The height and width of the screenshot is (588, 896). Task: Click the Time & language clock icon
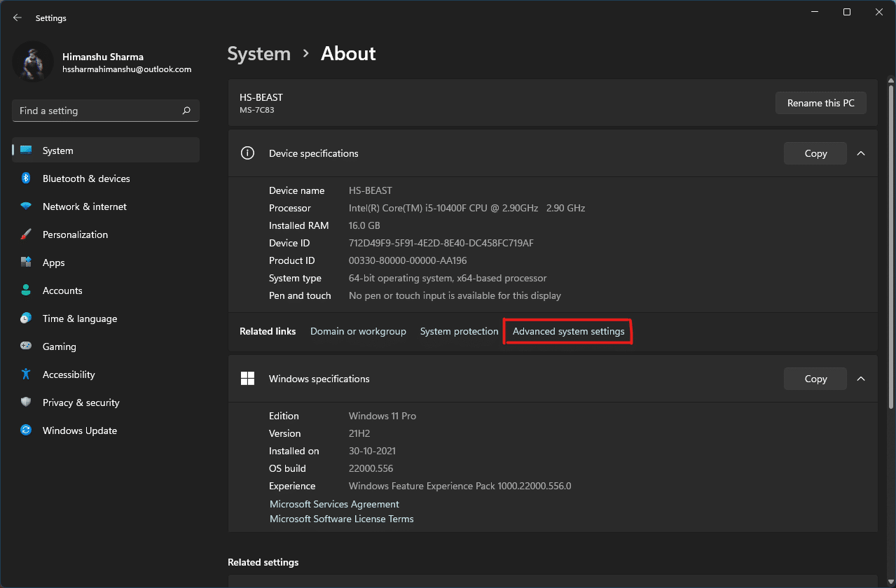click(x=26, y=318)
